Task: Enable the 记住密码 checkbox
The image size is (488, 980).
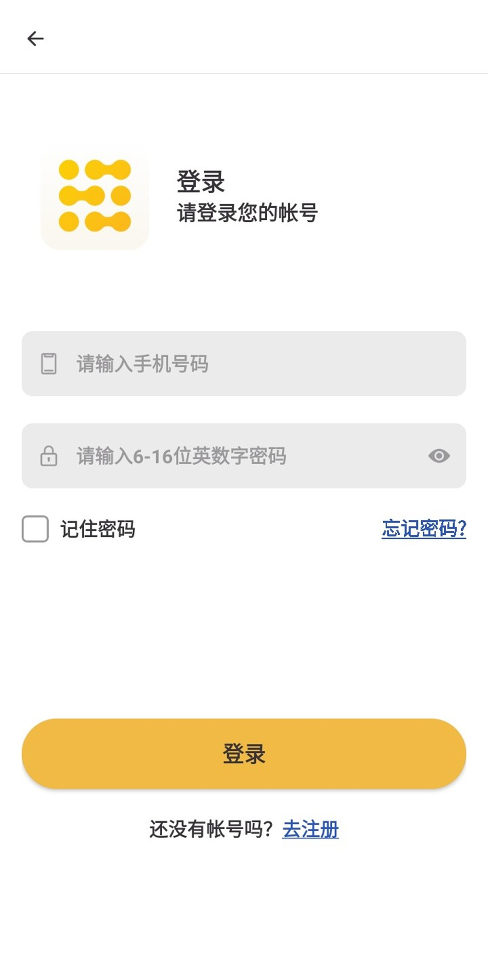Action: (x=35, y=529)
